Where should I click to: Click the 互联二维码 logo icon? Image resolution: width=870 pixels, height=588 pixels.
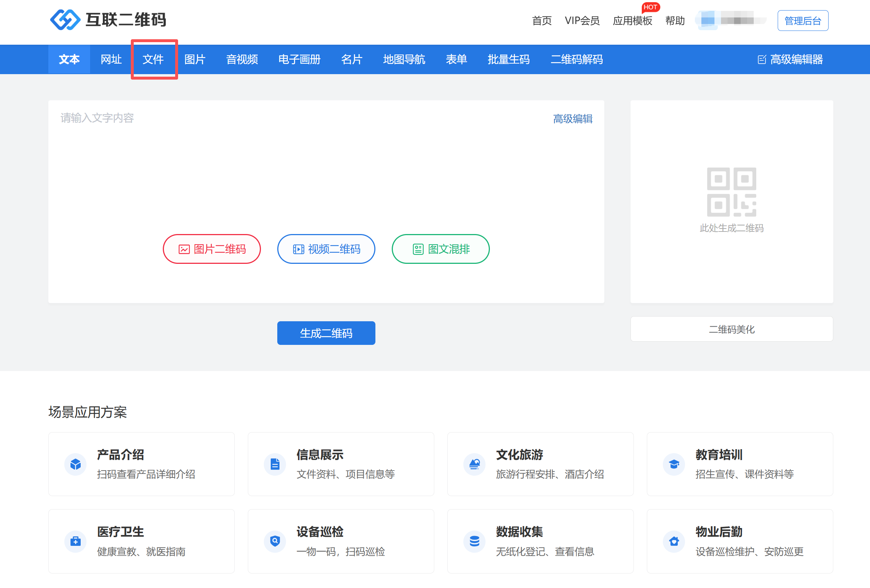click(65, 20)
